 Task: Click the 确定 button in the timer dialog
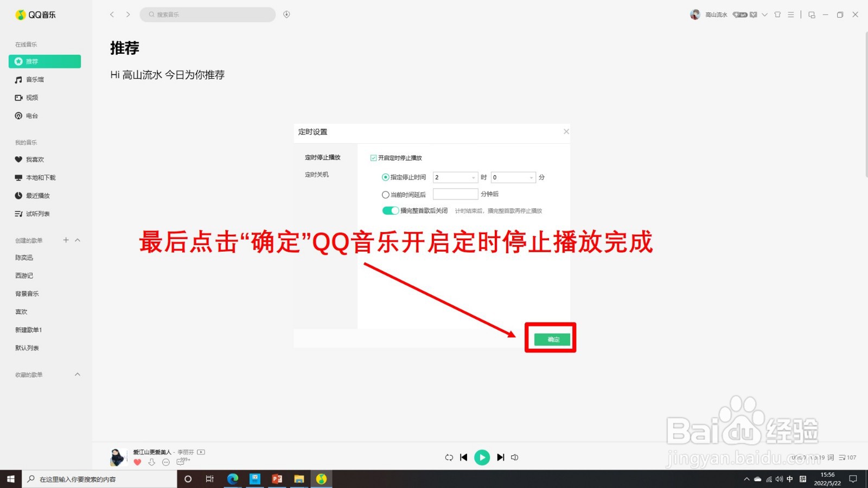tap(552, 339)
